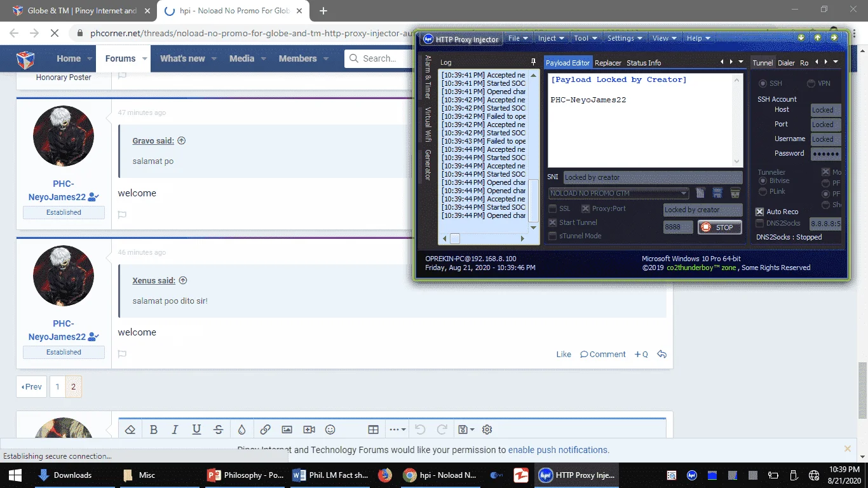Expand the more options ellipsis in editor toolbar
This screenshot has width=868, height=488.
pos(397,430)
